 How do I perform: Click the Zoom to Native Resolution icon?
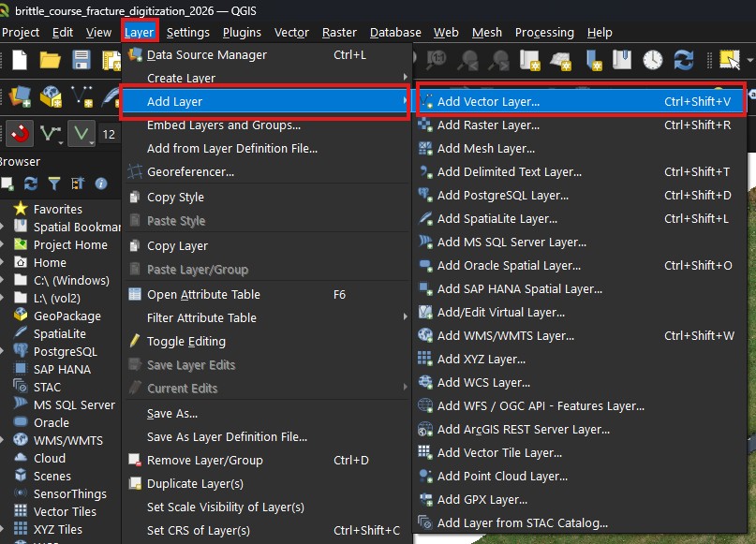(x=436, y=60)
